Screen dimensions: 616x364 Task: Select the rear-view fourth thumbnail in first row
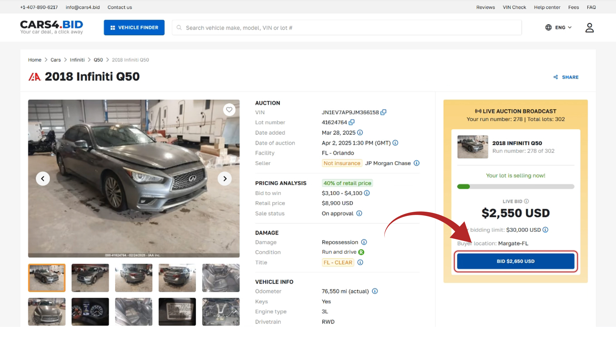pos(177,278)
